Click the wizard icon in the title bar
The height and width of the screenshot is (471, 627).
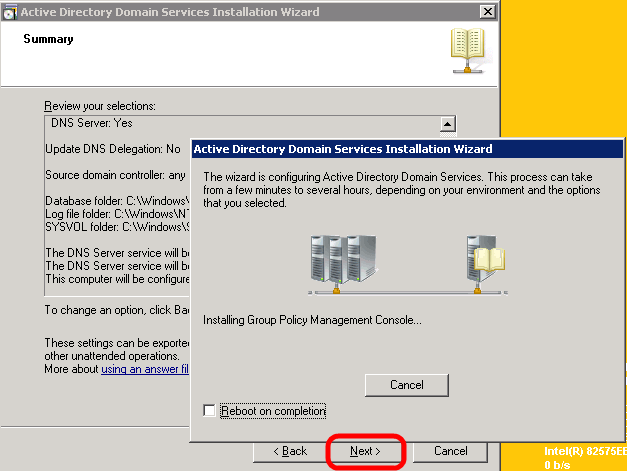[11, 12]
